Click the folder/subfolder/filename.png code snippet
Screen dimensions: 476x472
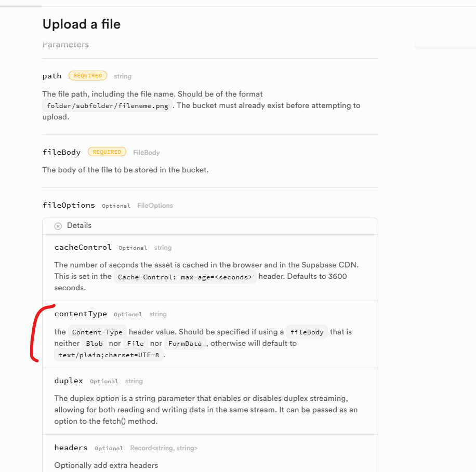tap(107, 106)
